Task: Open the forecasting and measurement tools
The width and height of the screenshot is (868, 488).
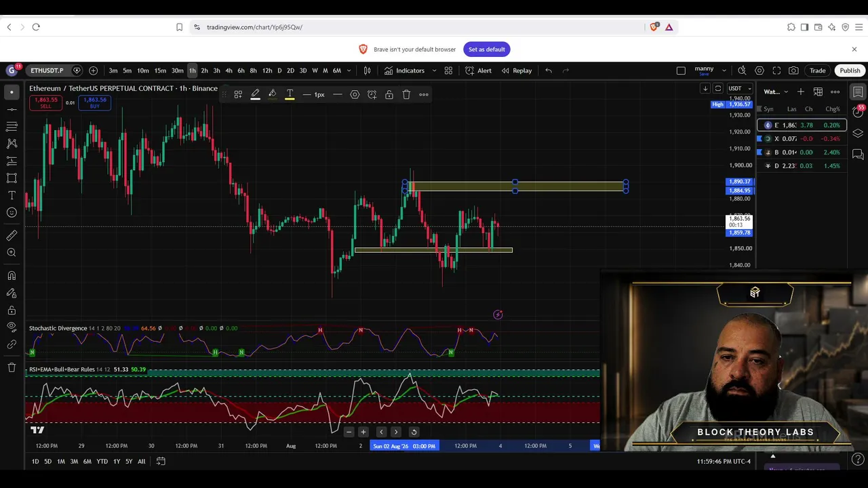Action: pos(12,161)
